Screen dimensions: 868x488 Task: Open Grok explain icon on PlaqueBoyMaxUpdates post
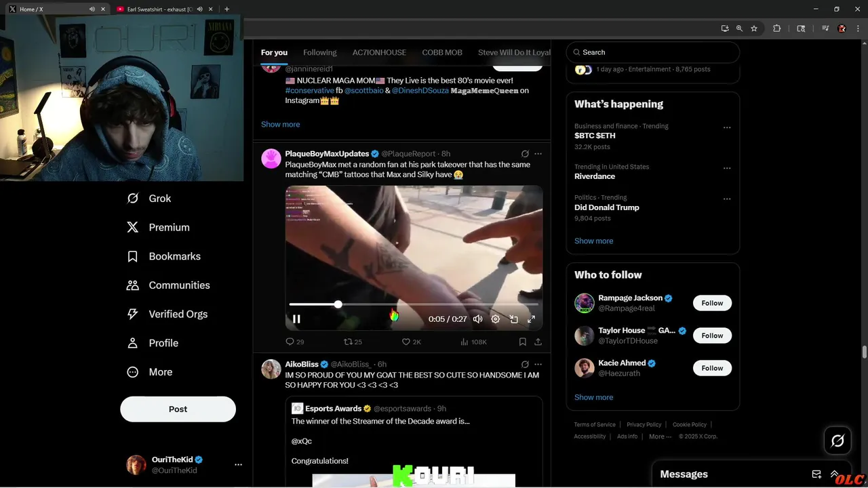tap(525, 154)
